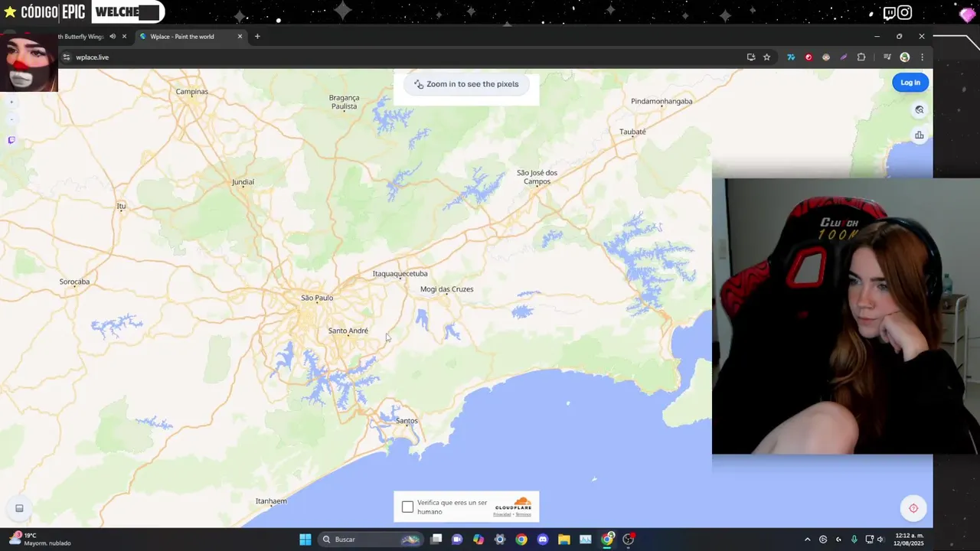Click the São José dos Campos label
The height and width of the screenshot is (551, 980).
click(x=537, y=178)
